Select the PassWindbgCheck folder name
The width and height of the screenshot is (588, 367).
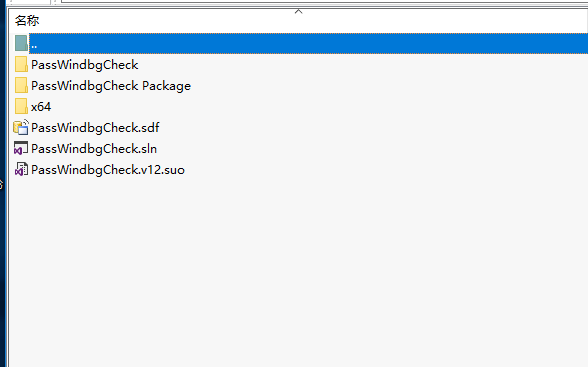(85, 65)
